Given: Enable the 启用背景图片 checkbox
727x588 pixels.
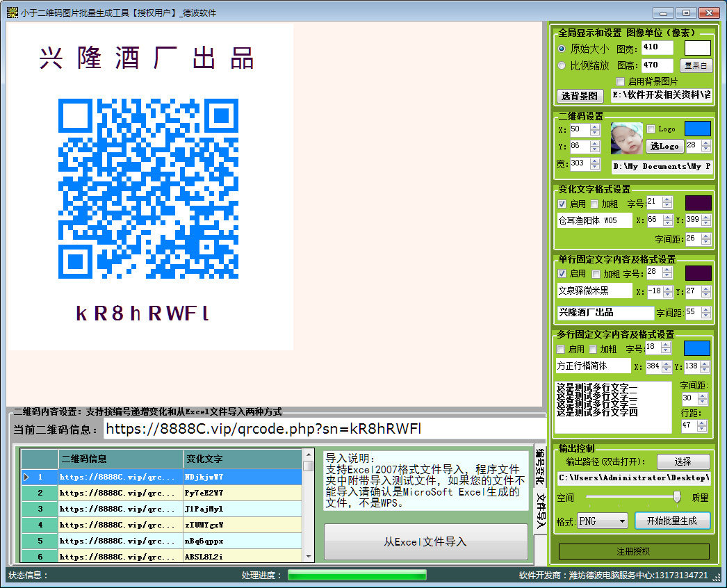Looking at the screenshot, I should [x=621, y=81].
